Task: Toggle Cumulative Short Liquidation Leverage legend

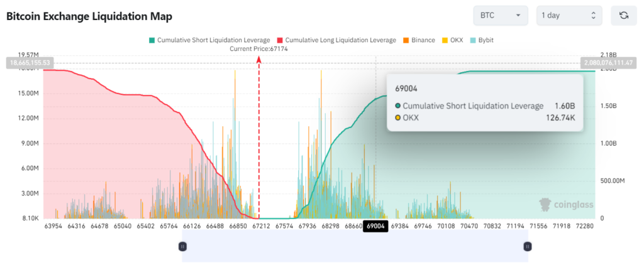Action: 209,40
